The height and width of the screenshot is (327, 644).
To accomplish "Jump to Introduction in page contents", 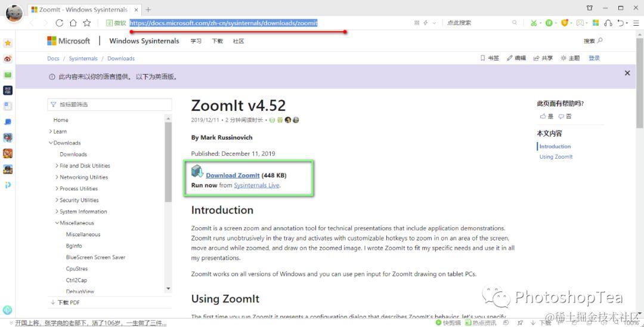I will (x=555, y=146).
